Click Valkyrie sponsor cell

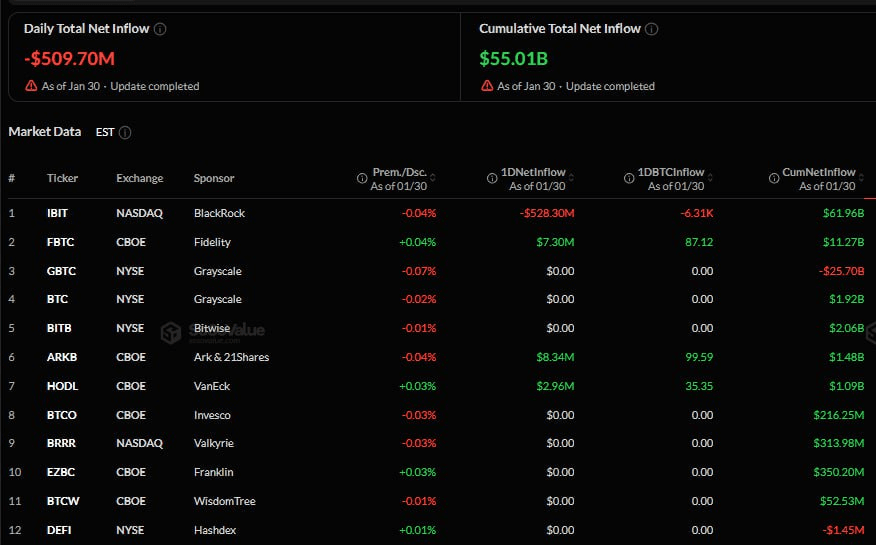click(213, 443)
